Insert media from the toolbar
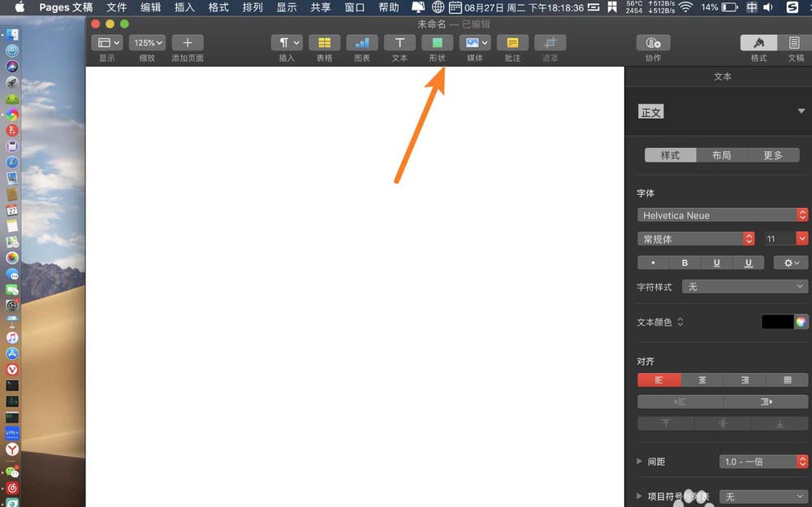This screenshot has height=507, width=812. coord(474,42)
